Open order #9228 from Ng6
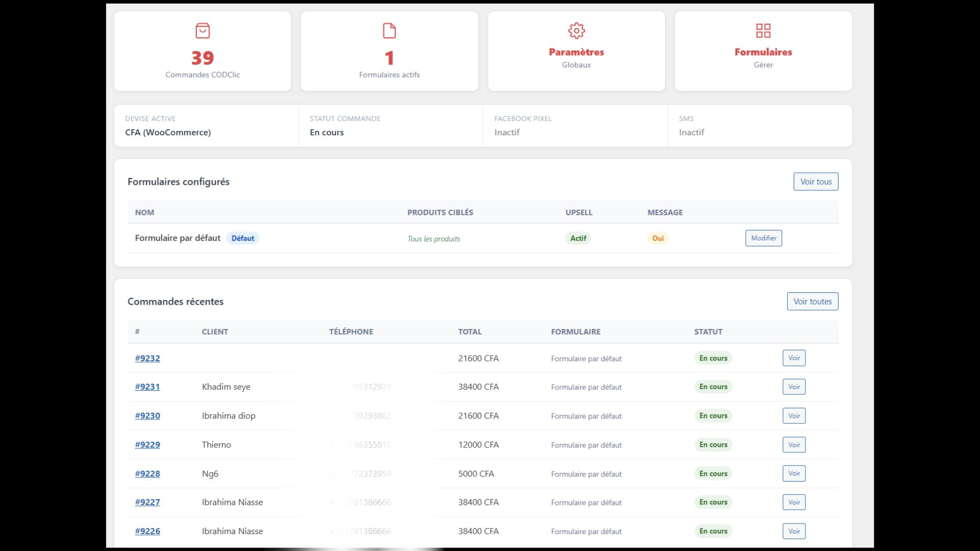The image size is (980, 551). tap(148, 473)
